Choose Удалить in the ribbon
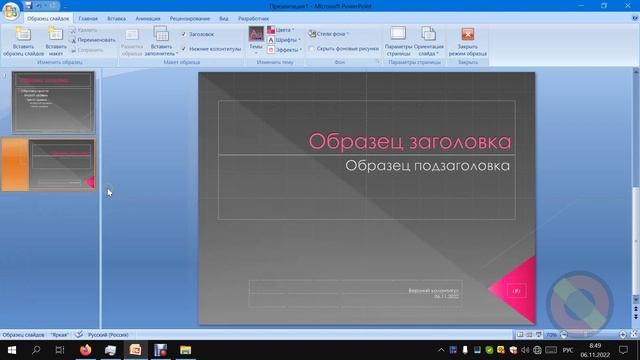 [83, 30]
